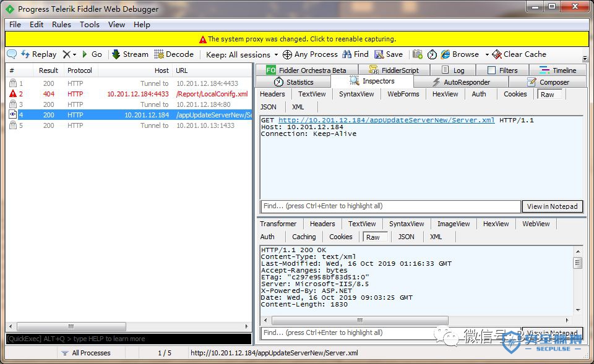The image size is (594, 364).
Task: Open the Timeline tab
Action: (x=557, y=70)
